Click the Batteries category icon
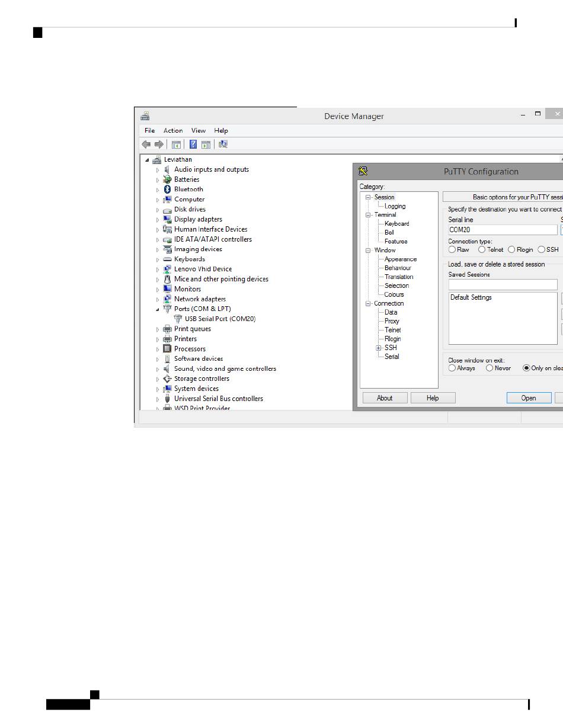The image size is (563, 728). coord(168,179)
